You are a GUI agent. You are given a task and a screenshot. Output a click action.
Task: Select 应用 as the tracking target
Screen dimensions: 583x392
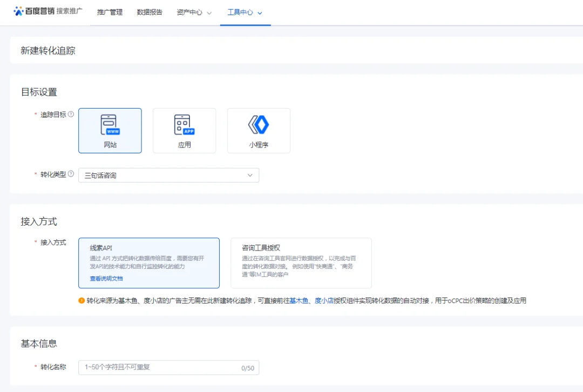pos(185,131)
